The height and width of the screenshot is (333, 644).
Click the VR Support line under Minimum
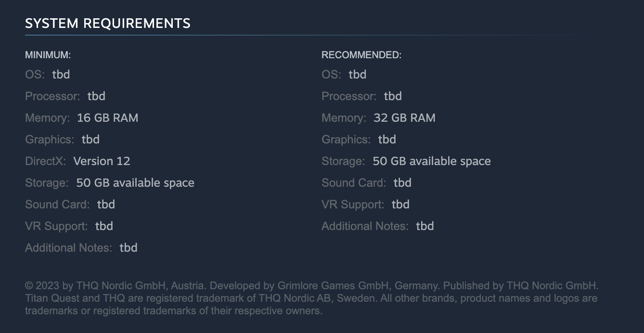tap(69, 226)
